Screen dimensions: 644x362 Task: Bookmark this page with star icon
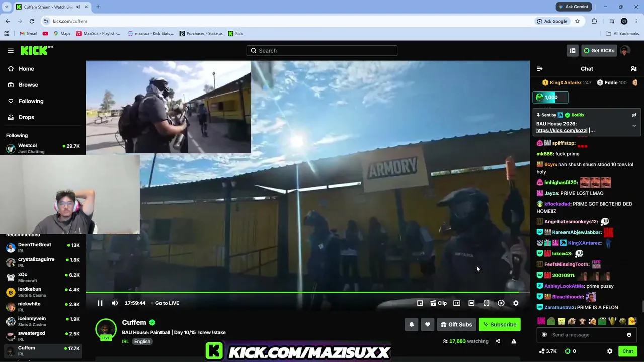pos(577,21)
